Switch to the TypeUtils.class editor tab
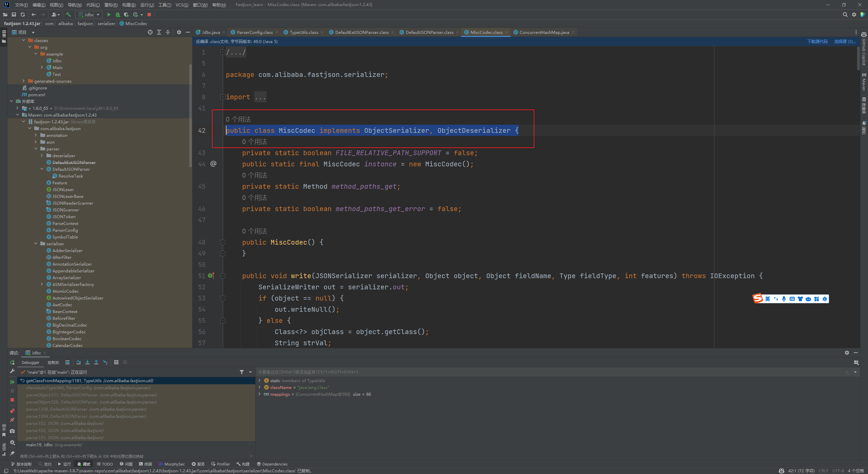 click(x=303, y=32)
